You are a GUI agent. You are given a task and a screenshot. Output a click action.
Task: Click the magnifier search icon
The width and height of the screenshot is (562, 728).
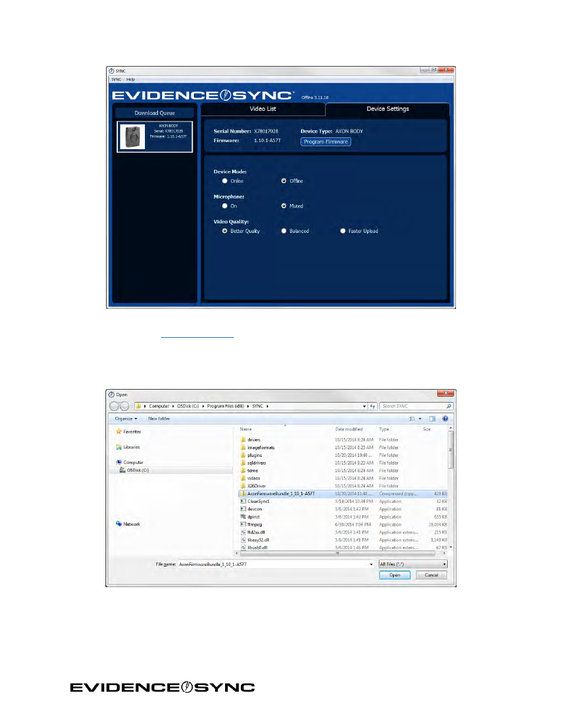click(x=449, y=406)
